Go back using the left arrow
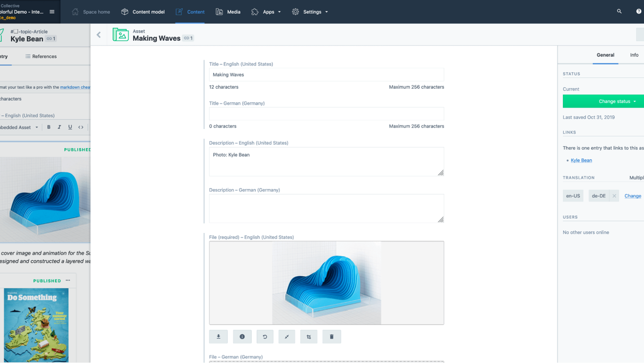Screen dimensions: 644x363 point(99,35)
